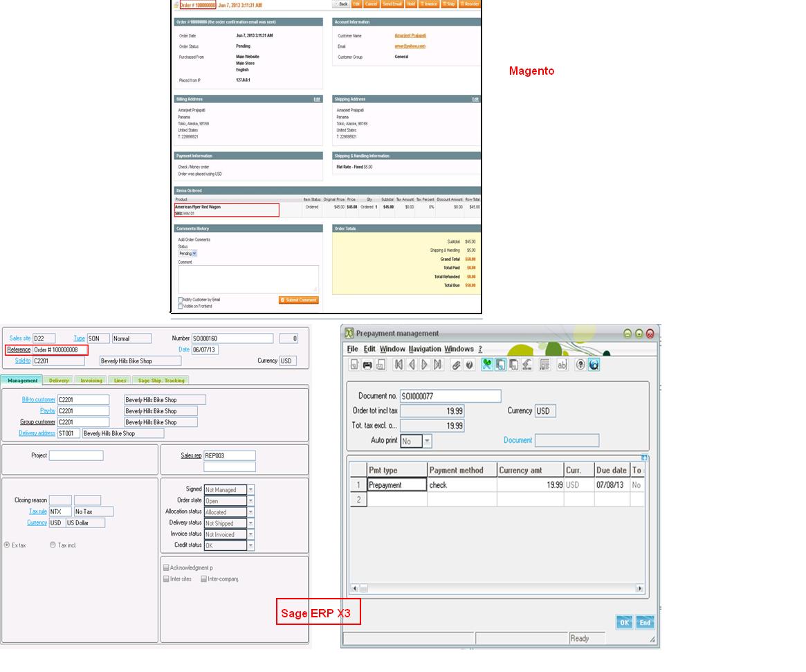This screenshot has height=672, width=806.
Task: Click the Document no. field SOI000077
Action: tap(450, 396)
